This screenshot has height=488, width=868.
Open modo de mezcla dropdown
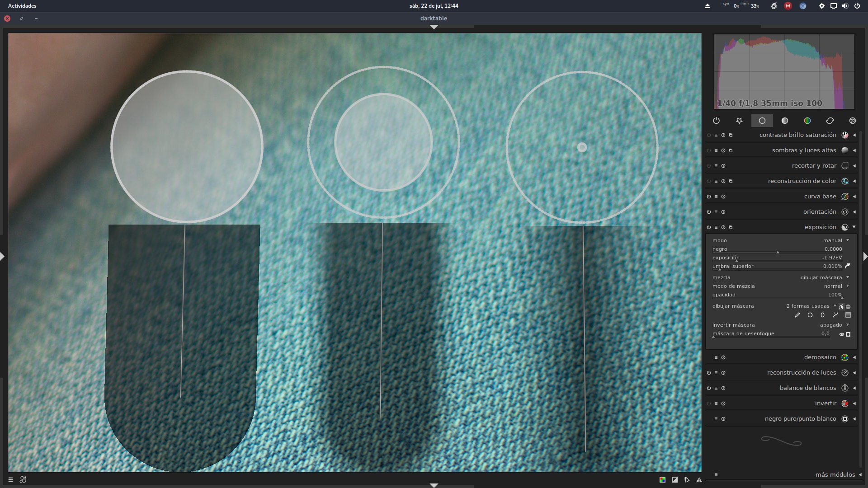click(x=781, y=286)
